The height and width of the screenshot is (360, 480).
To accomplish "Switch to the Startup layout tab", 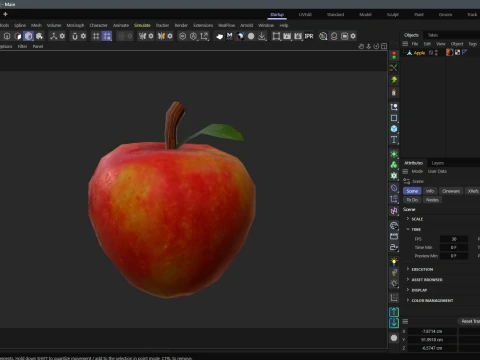I will pos(277,15).
